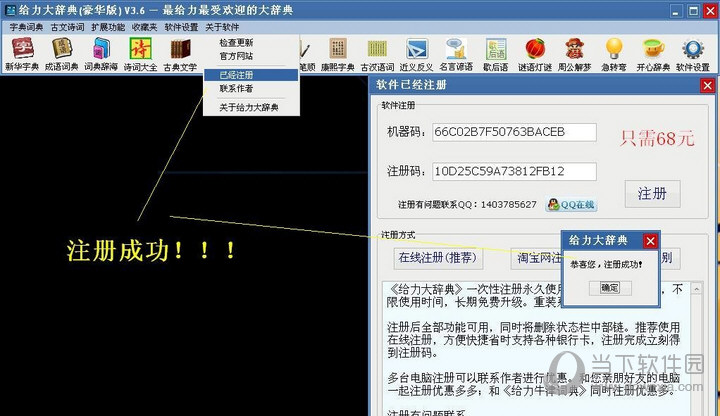Click the 恭喜您，注册成功 message

tap(606, 264)
